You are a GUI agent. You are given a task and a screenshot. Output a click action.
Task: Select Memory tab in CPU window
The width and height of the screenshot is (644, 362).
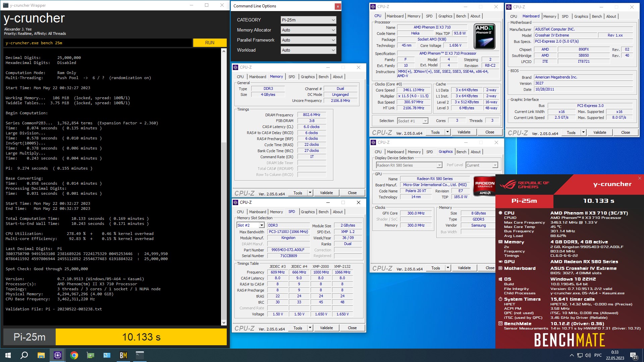[x=414, y=16]
